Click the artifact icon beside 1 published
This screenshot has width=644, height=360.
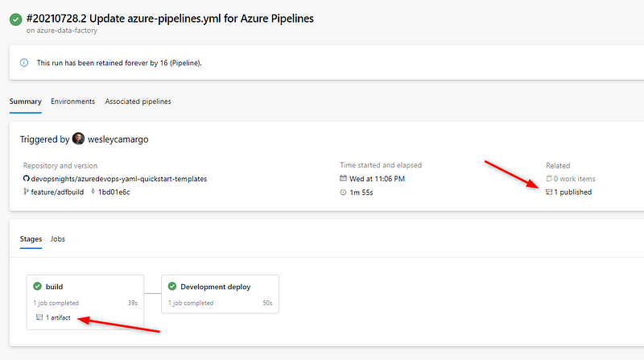(x=549, y=192)
